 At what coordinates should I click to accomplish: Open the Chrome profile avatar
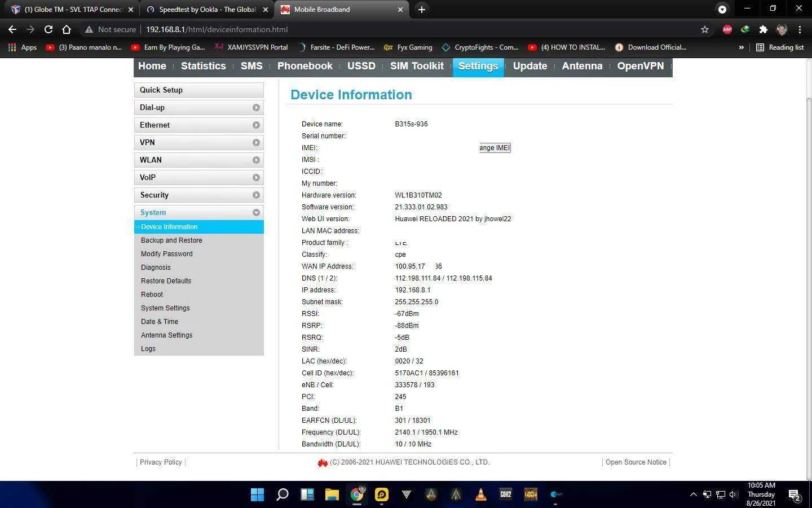click(x=782, y=29)
